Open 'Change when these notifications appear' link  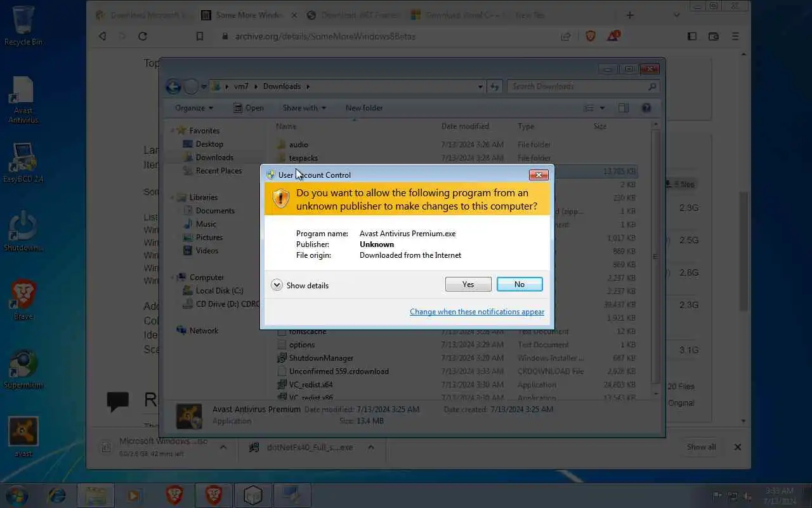coord(477,312)
